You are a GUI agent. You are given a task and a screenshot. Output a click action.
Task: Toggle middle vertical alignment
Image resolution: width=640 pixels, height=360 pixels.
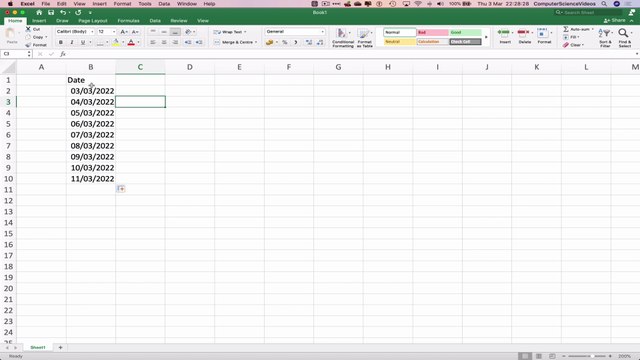pos(164,32)
